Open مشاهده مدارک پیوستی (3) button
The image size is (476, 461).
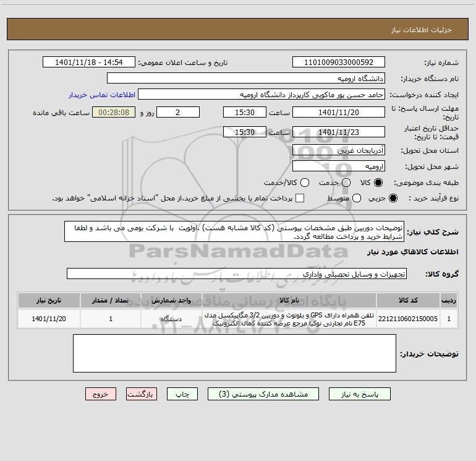pos(263,394)
